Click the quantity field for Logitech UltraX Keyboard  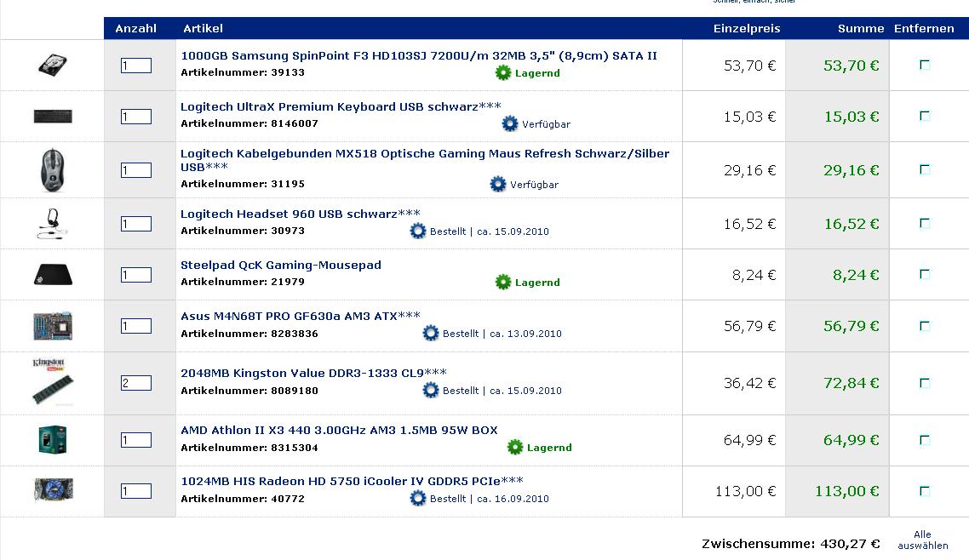pos(136,117)
